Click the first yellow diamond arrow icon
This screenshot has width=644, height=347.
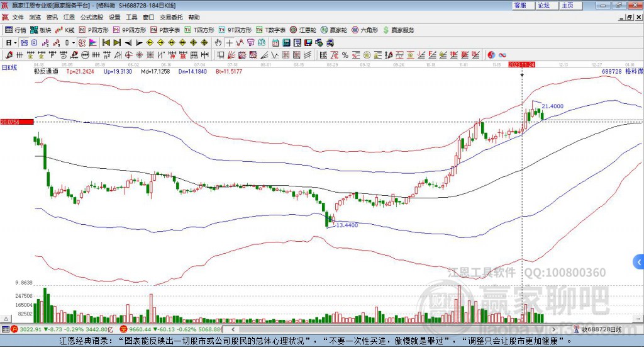click(x=150, y=43)
